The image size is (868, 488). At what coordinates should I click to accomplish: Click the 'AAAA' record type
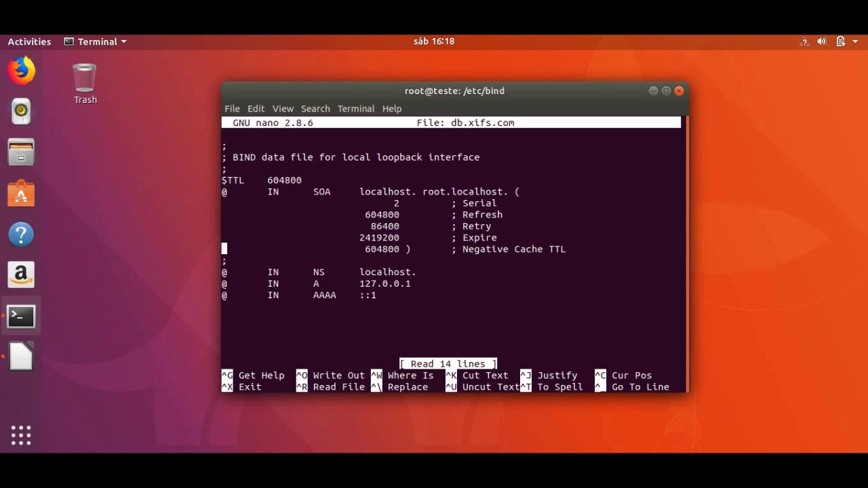(324, 296)
